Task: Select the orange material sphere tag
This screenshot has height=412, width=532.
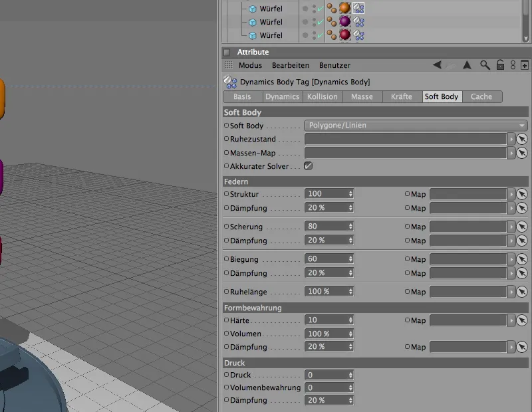Action: (344, 8)
